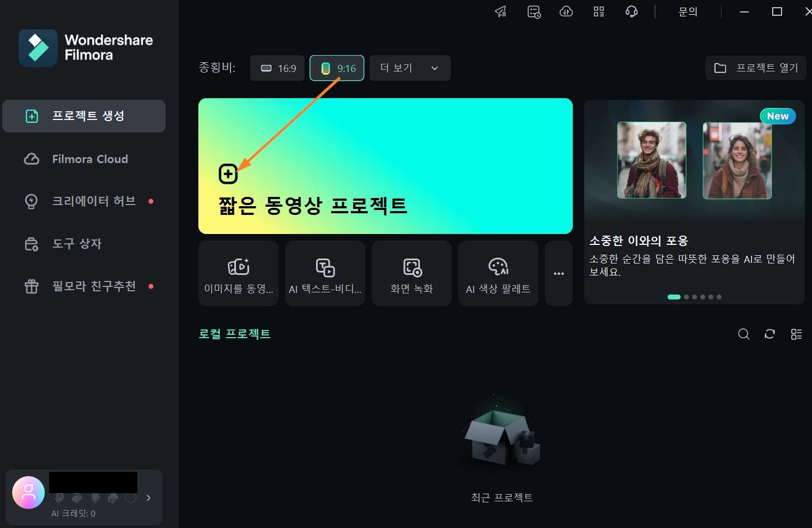Select the first carousel indicator
The image size is (812, 528).
(x=674, y=297)
